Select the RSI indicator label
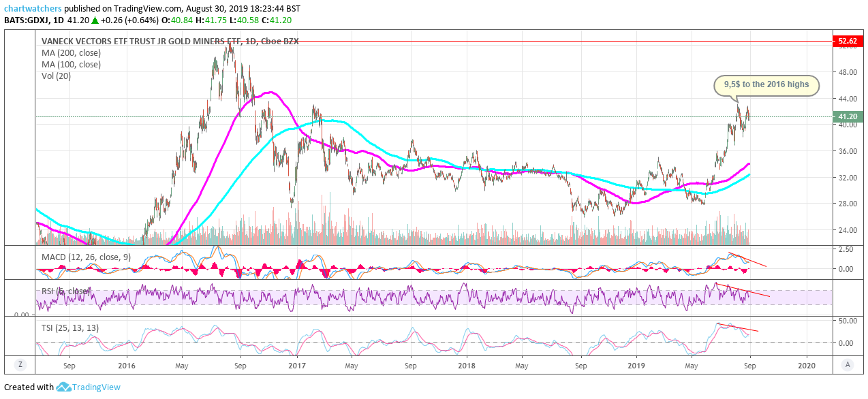This screenshot has height=399, width=868. pos(65,291)
